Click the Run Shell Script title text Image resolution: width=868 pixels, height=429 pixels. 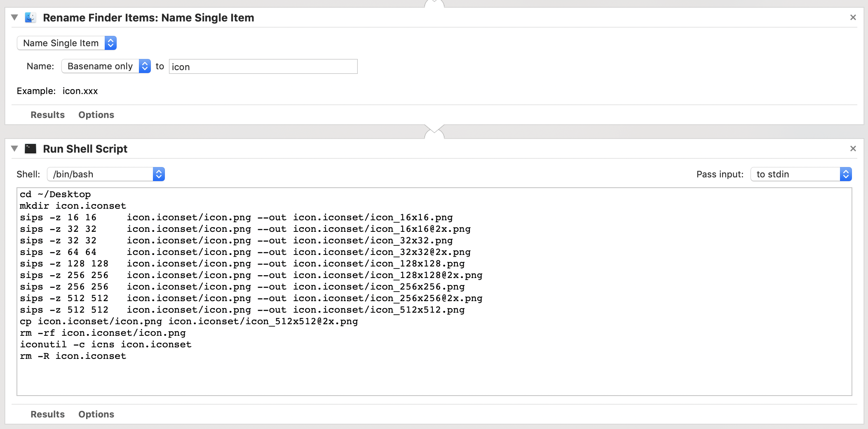click(x=85, y=148)
